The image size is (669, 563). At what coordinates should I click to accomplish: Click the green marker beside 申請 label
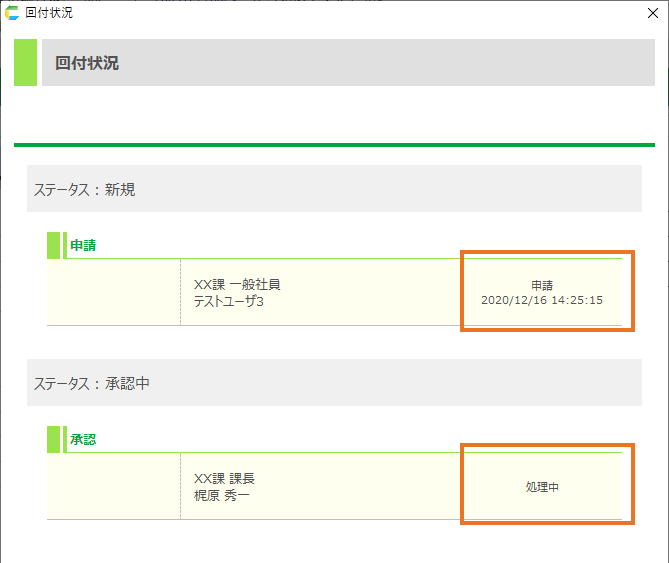coord(54,245)
